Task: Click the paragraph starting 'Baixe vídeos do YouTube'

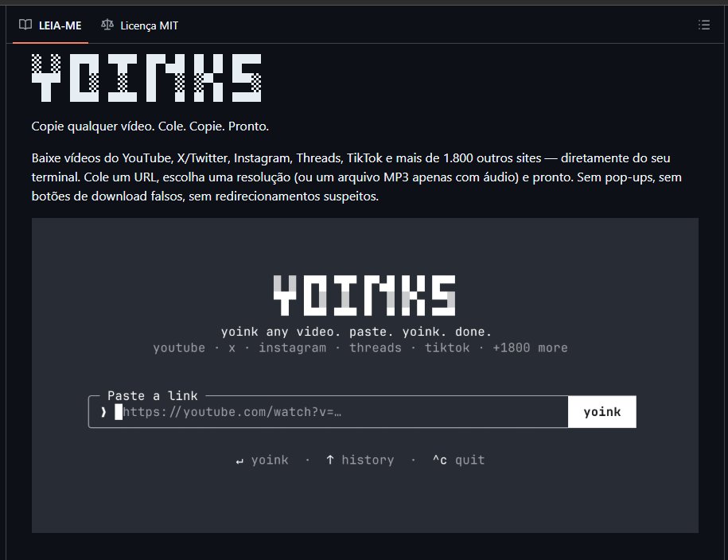Action: tap(356, 177)
